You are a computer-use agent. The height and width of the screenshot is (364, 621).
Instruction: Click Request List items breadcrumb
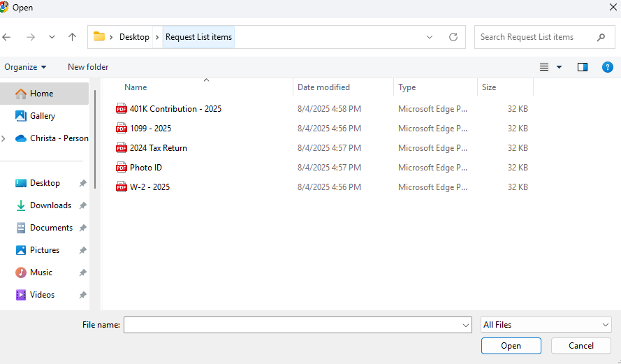[x=198, y=37]
